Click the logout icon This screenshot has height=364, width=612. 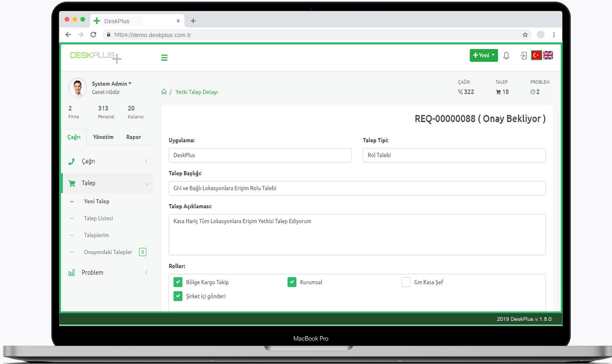[523, 55]
